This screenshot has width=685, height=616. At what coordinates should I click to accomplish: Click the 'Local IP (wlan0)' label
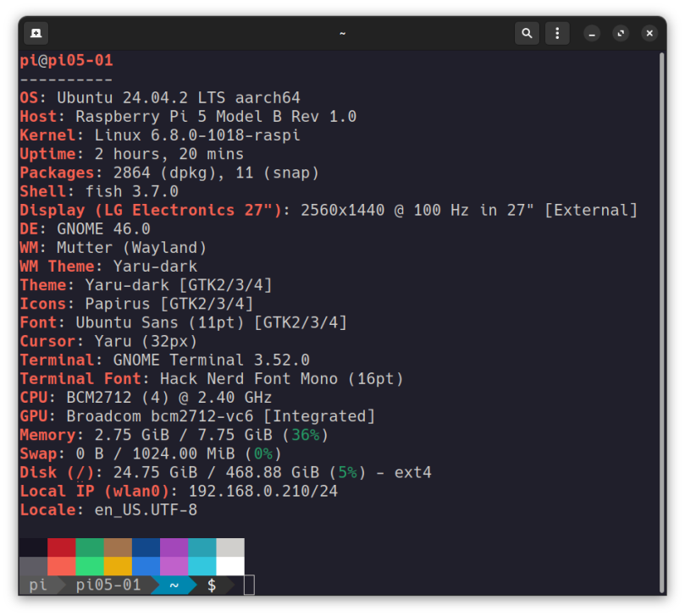click(94, 492)
